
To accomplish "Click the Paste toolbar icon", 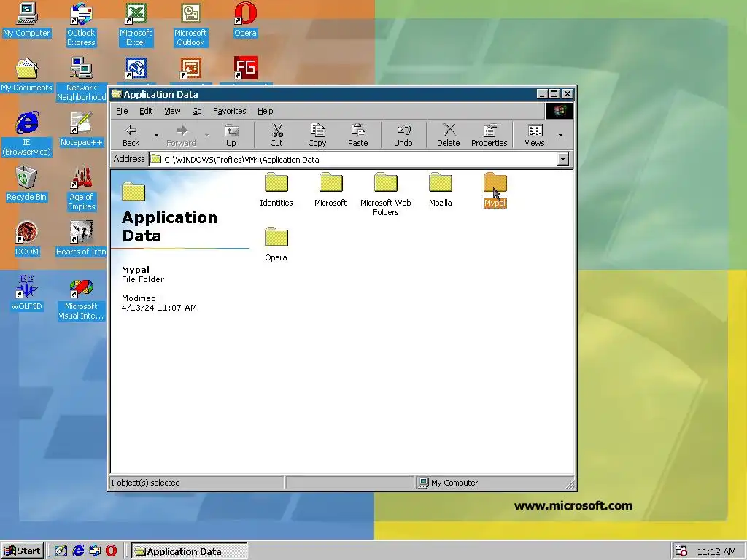I will (x=357, y=135).
